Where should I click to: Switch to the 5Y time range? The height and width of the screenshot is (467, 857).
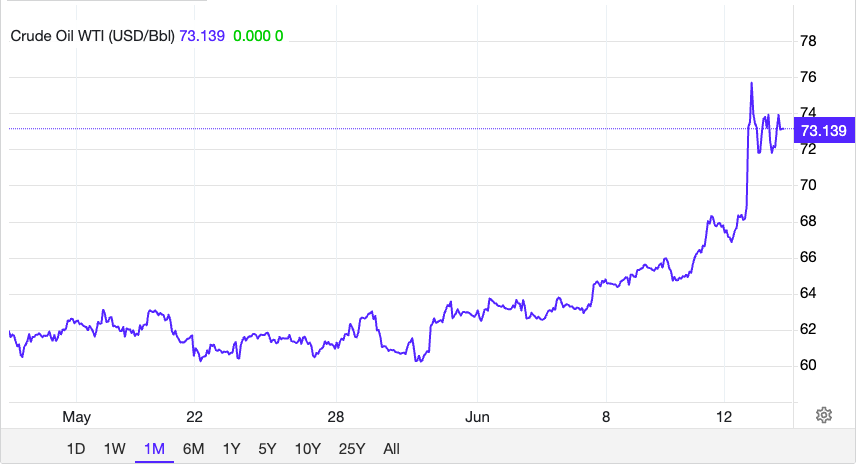pyautogui.click(x=267, y=450)
